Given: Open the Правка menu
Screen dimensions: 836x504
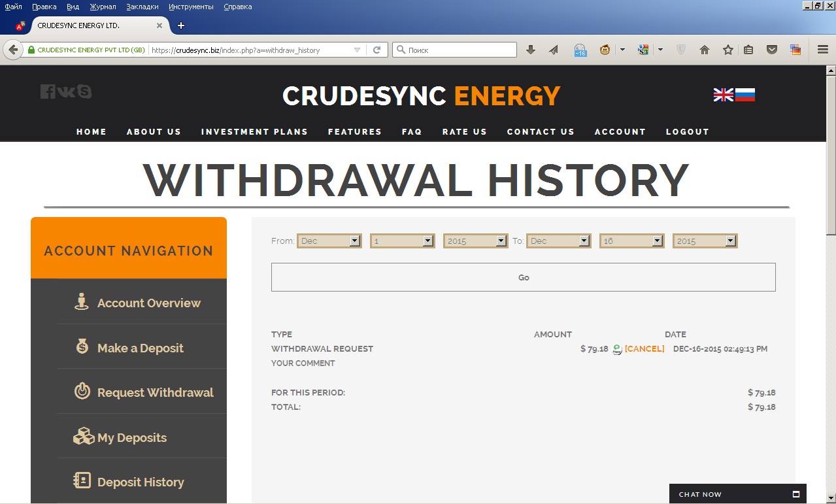Looking at the screenshot, I should coord(44,7).
